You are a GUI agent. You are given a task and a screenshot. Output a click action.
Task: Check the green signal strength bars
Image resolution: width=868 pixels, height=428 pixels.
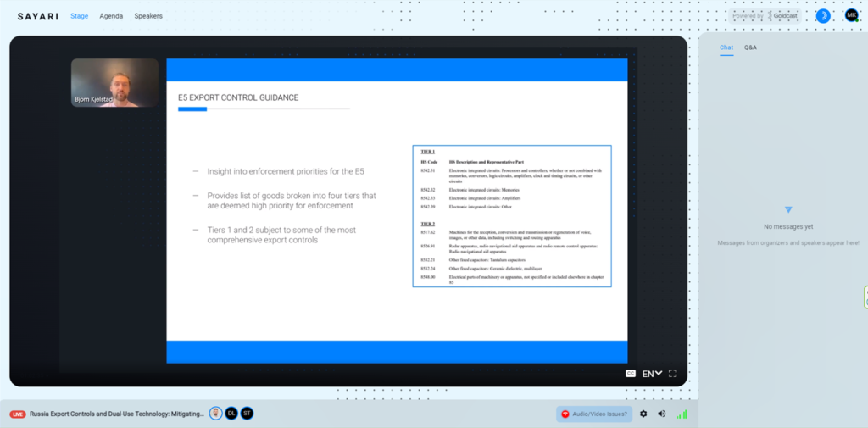(x=682, y=414)
